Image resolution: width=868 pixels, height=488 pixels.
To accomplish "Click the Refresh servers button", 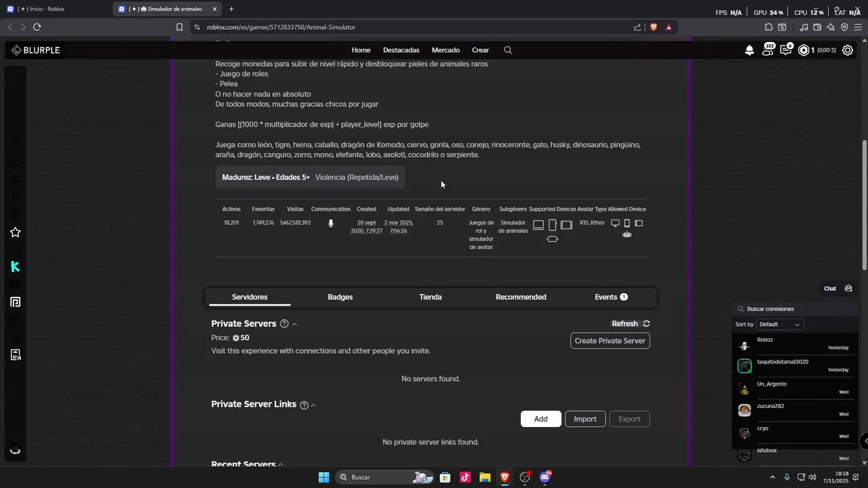I will tap(631, 324).
